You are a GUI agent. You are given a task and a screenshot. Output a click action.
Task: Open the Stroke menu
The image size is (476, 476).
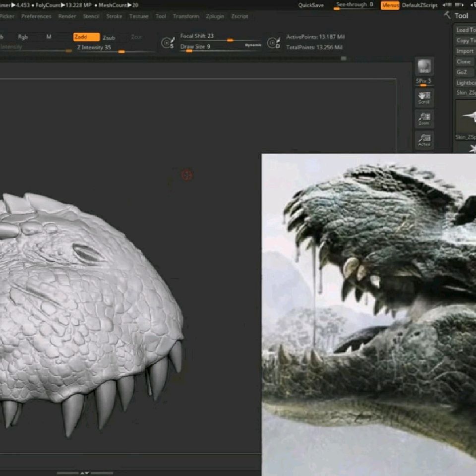pos(114,16)
